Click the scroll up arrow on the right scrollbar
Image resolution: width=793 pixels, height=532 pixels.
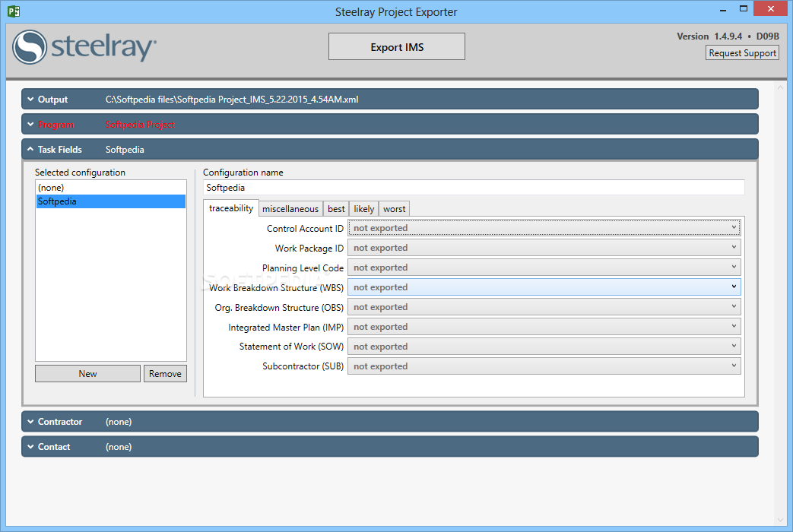[x=780, y=87]
